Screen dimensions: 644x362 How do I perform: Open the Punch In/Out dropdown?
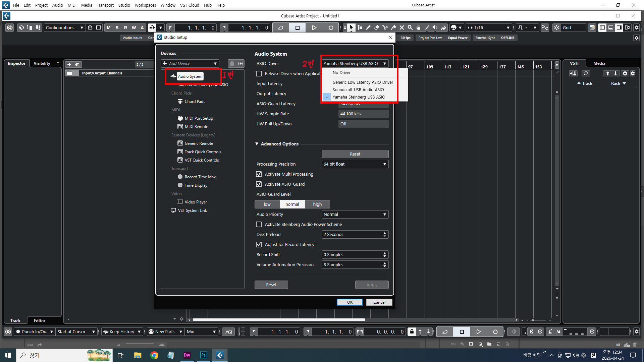point(35,331)
